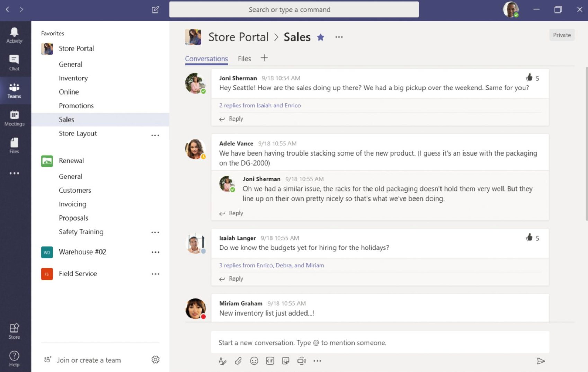Viewport: 588px width, 372px height.
Task: Open the Chat section
Action: click(x=14, y=63)
